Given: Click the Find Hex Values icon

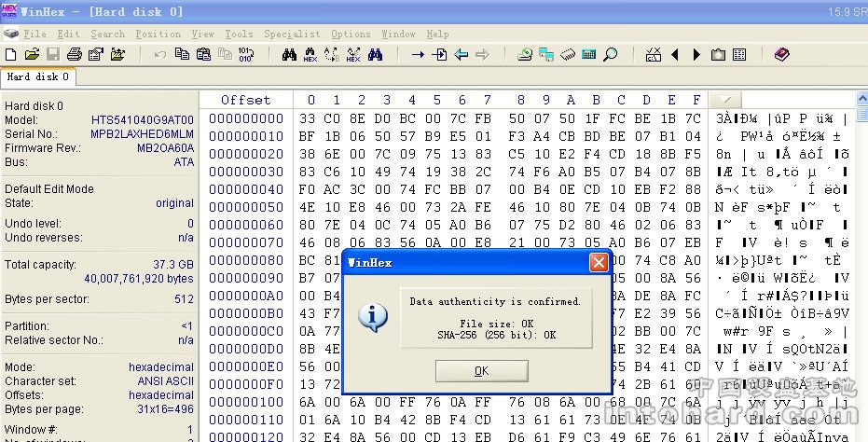Looking at the screenshot, I should (310, 55).
